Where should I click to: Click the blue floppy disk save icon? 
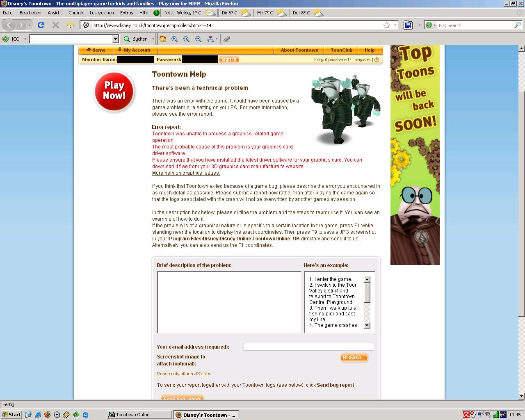point(408,25)
